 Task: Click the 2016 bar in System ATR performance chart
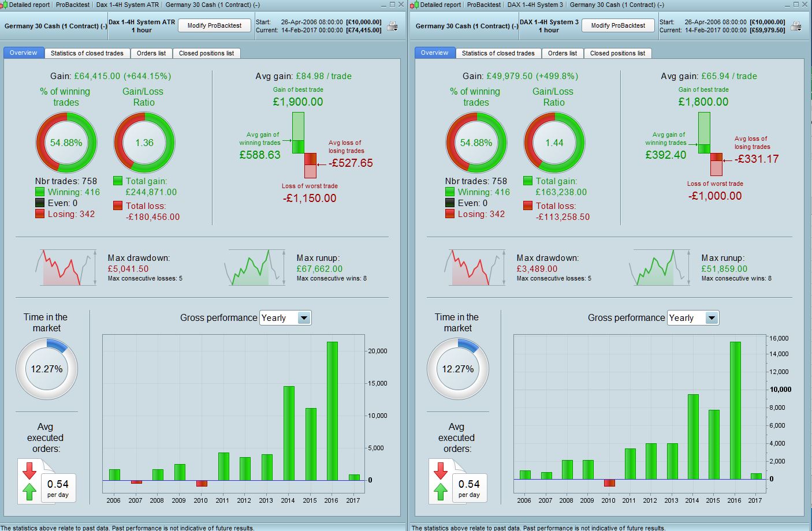332,411
